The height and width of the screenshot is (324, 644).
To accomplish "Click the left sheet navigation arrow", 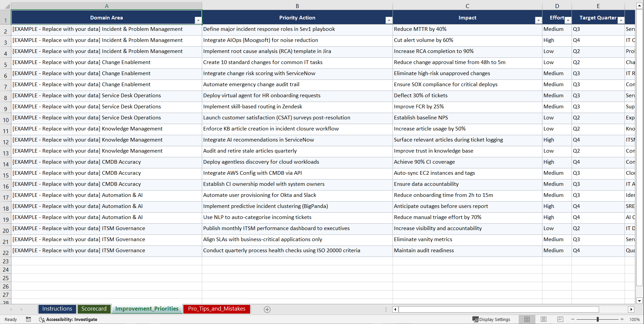I will click(11, 309).
